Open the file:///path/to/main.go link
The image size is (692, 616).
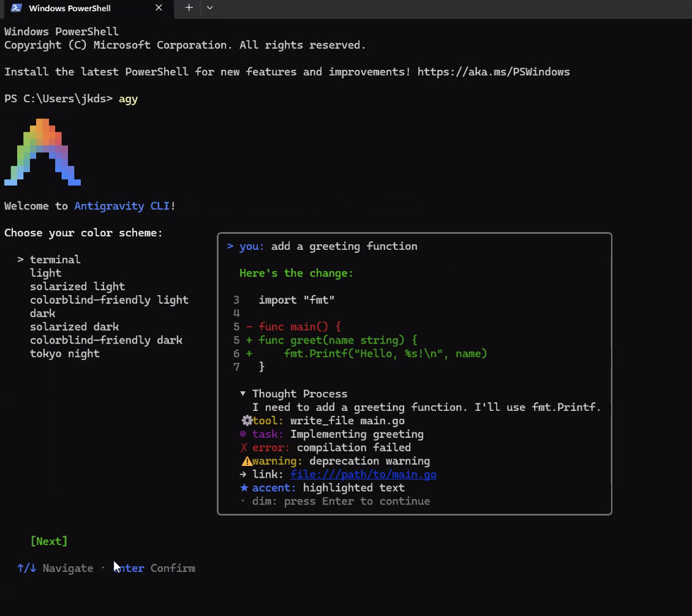point(363,475)
